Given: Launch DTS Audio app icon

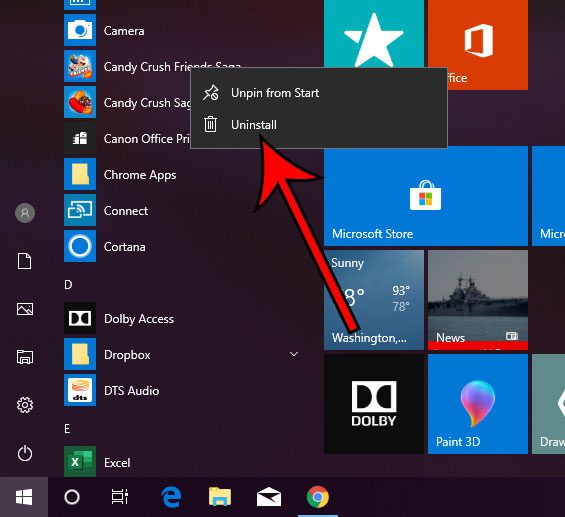Looking at the screenshot, I should 80,391.
